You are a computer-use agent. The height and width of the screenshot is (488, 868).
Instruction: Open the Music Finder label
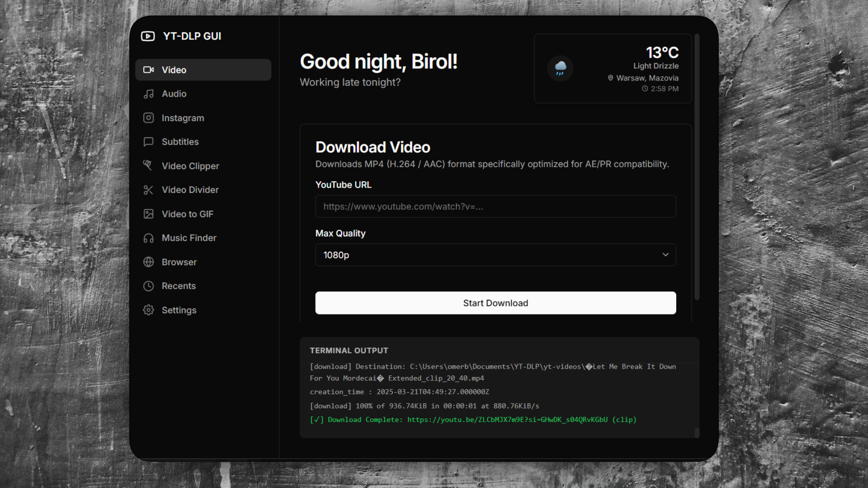189,238
